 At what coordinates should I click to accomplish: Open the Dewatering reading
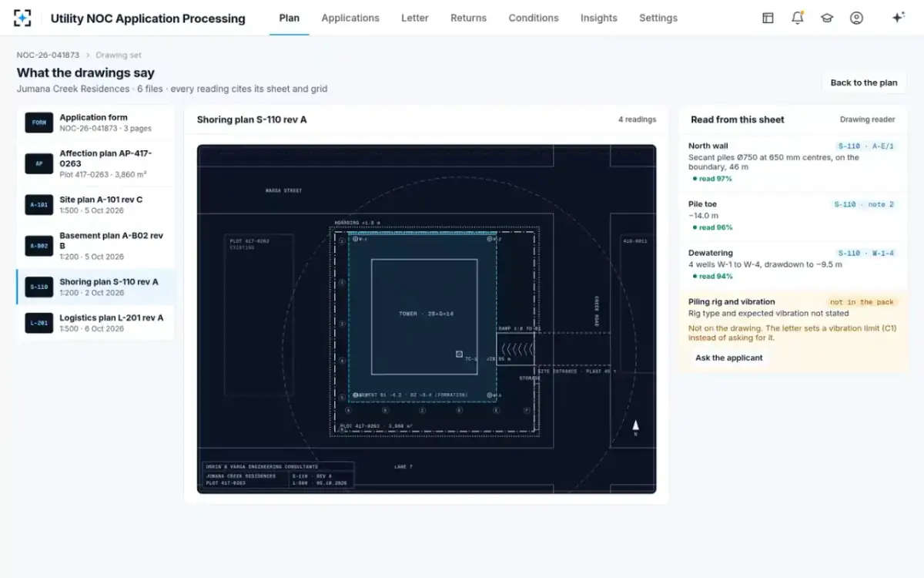tap(792, 264)
